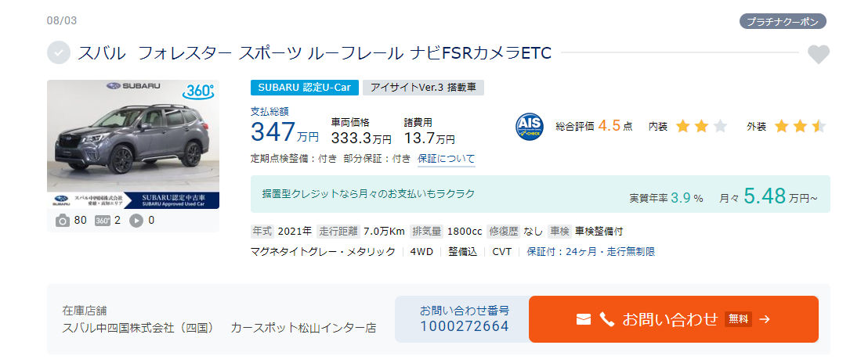Image resolution: width=868 pixels, height=363 pixels.
Task: Select the アイサイトVer.3 搭載車 tag
Action: [424, 88]
